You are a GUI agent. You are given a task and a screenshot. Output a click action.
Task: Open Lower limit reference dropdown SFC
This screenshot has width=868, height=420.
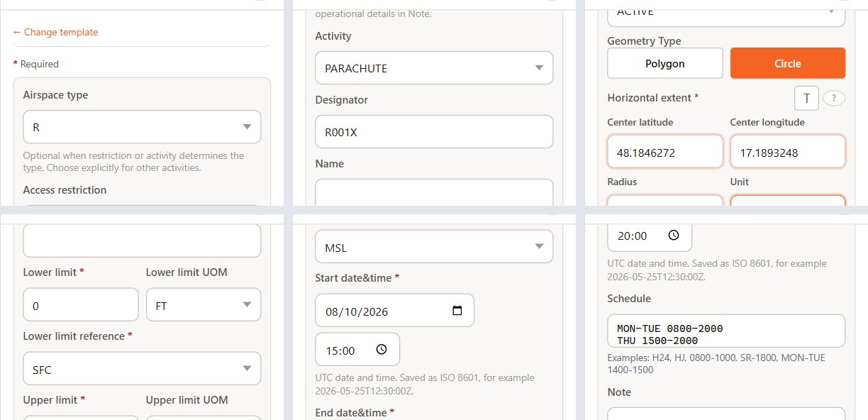coord(142,369)
